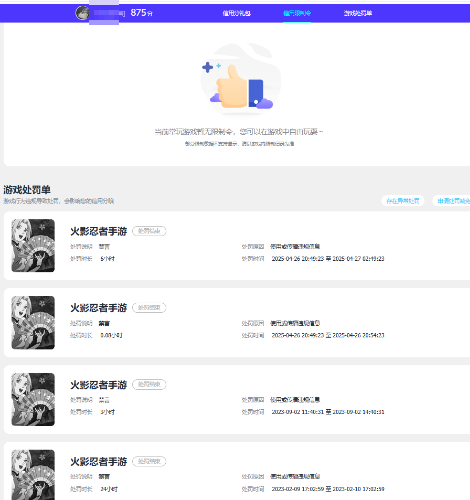
Task: Open the thumbnail of the 2023-09-02 penalty card
Action: pyautogui.click(x=33, y=399)
